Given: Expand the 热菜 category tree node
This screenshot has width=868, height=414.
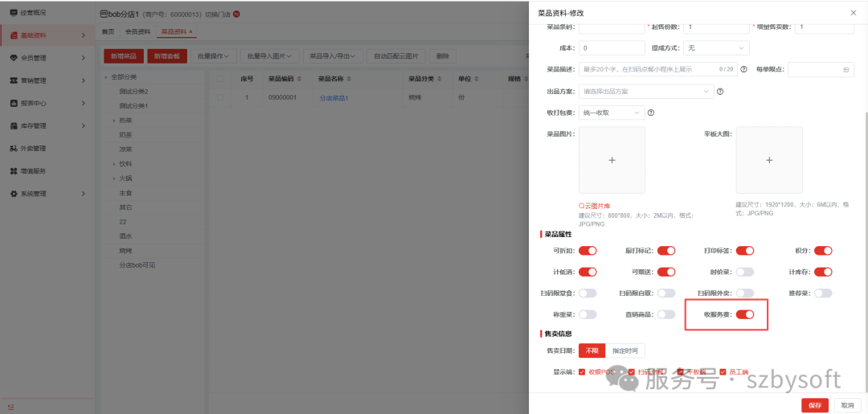Looking at the screenshot, I should pyautogui.click(x=114, y=121).
